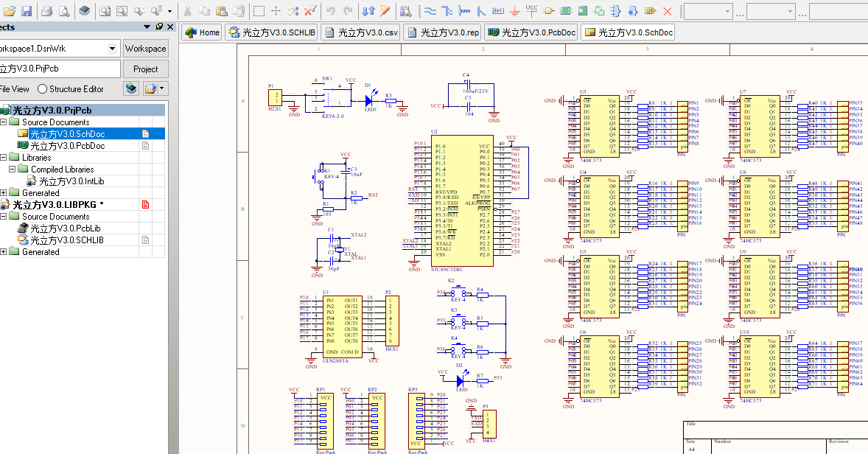The width and height of the screenshot is (868, 454).
Task: Activate the Cross Probe tool
Action: [x=385, y=10]
